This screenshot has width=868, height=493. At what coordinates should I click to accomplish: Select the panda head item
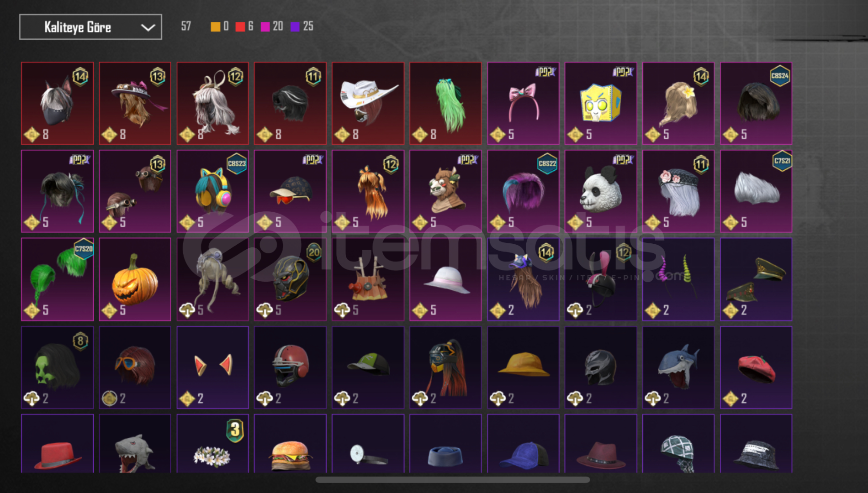(601, 191)
